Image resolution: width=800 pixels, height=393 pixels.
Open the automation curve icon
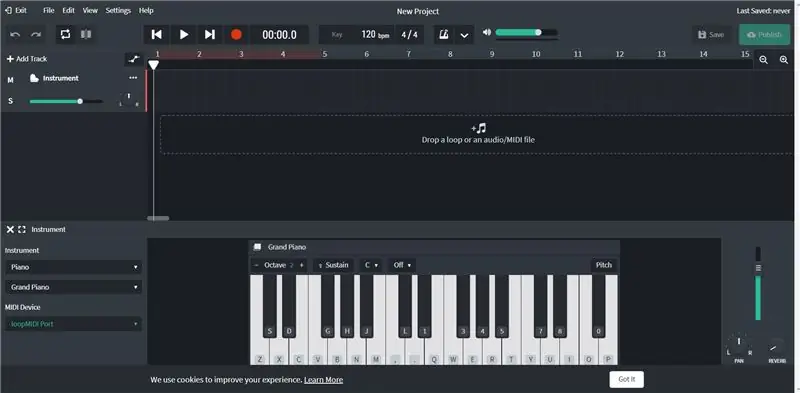[x=134, y=59]
